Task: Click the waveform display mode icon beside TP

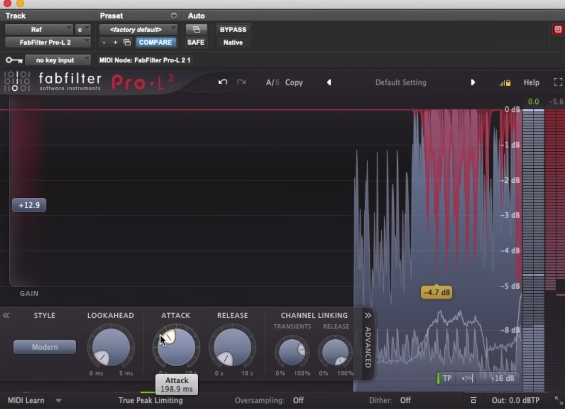Action: (x=467, y=378)
